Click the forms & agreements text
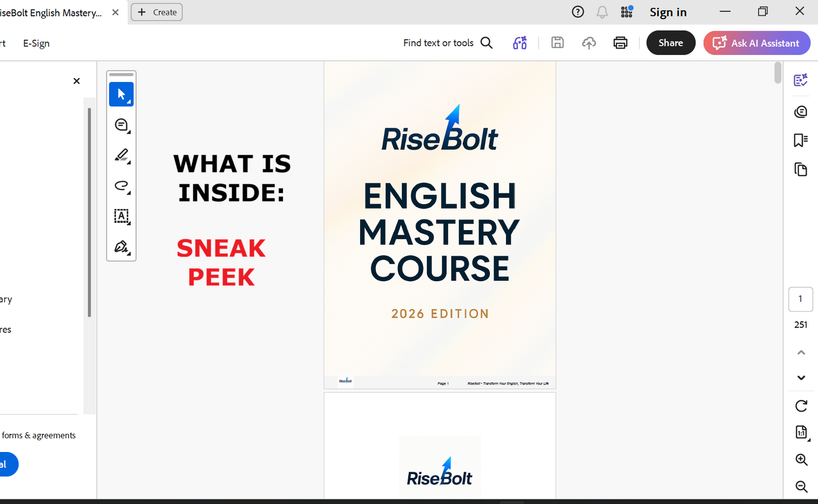Viewport: 818px width, 504px height. tap(38, 436)
